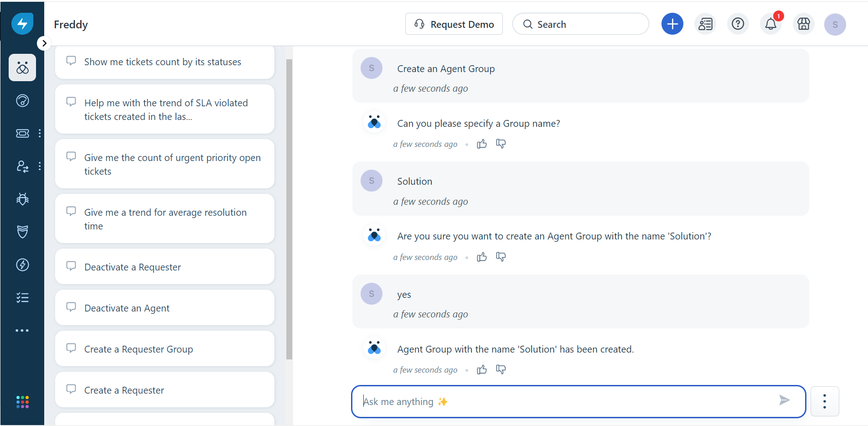Thumbs up the 'has been created' reply
868x426 pixels.
click(x=482, y=370)
